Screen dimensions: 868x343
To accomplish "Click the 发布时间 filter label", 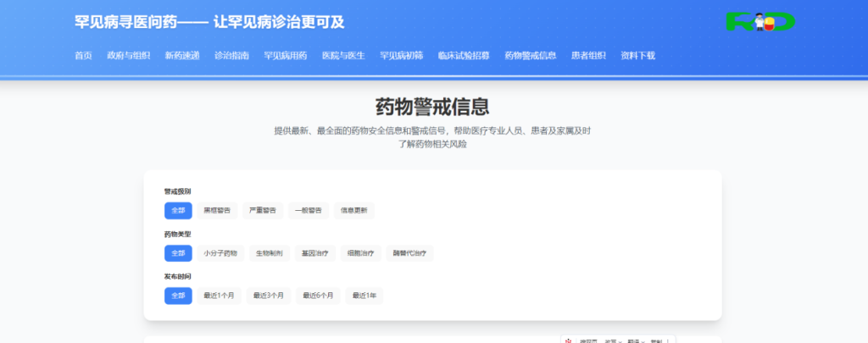I will point(178,277).
